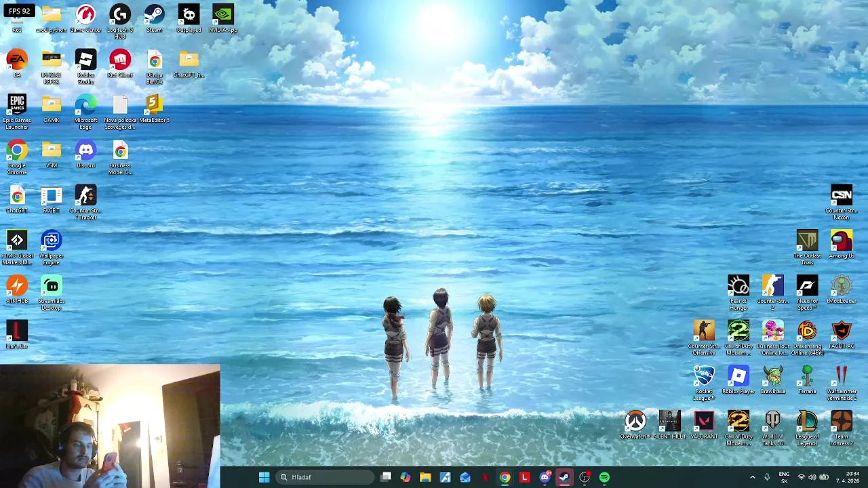868x488 pixels.
Task: Open the tModLoader shortcut
Action: coord(842,289)
